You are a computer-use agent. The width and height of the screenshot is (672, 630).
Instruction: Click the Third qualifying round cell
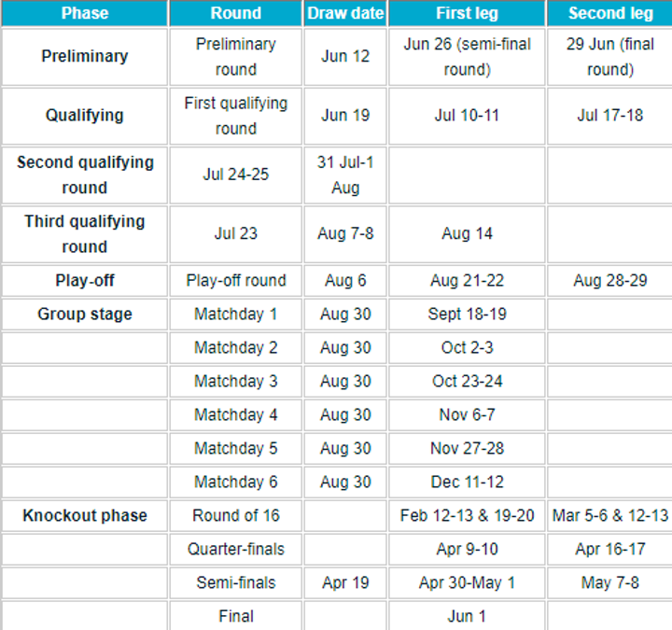[x=84, y=234]
